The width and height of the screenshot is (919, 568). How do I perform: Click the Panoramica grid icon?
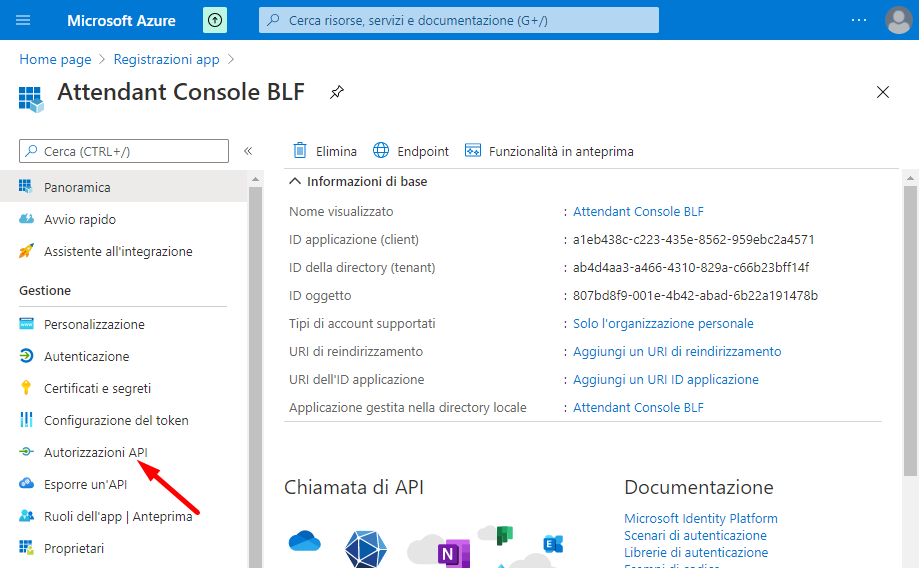[26, 186]
